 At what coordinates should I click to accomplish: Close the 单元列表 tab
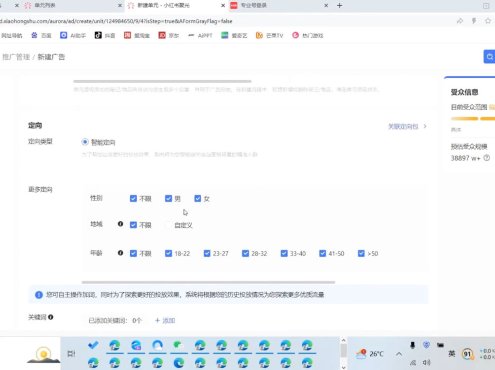(x=120, y=5)
